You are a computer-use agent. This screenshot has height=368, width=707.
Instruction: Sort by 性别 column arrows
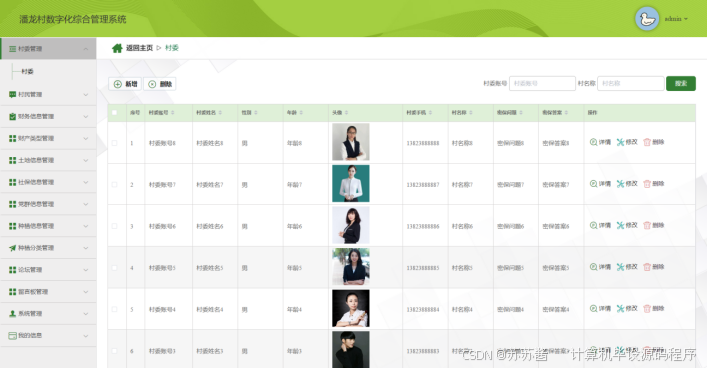tap(256, 113)
